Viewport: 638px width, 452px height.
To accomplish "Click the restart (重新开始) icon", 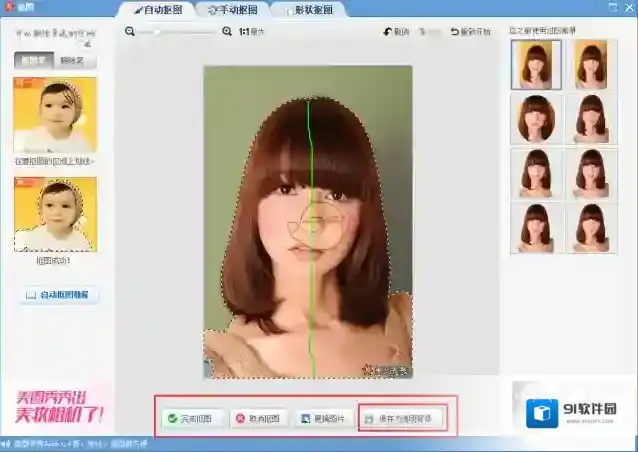I will 456,32.
